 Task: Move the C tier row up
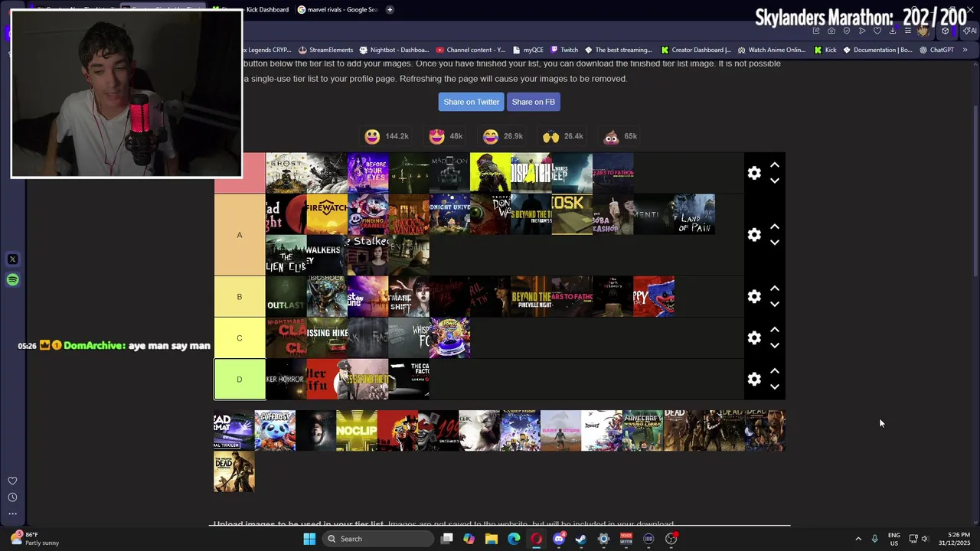(x=775, y=330)
